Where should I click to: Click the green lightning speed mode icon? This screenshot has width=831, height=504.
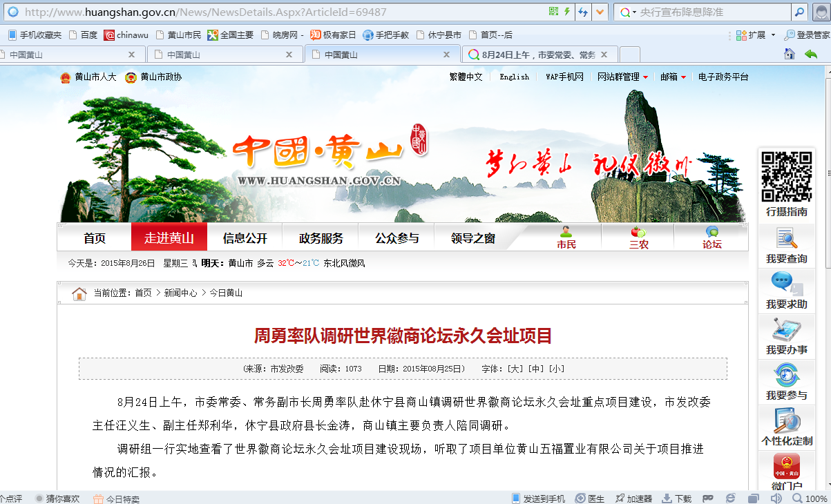click(567, 12)
